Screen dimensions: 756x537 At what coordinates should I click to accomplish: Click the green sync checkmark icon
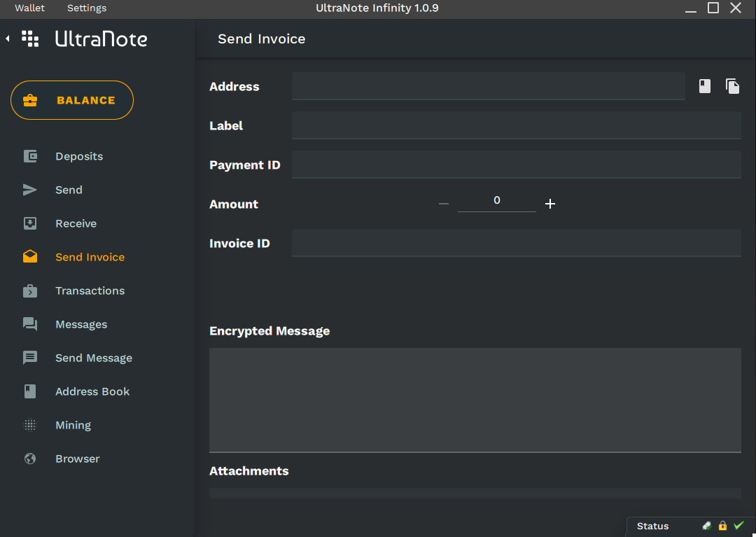(738, 525)
